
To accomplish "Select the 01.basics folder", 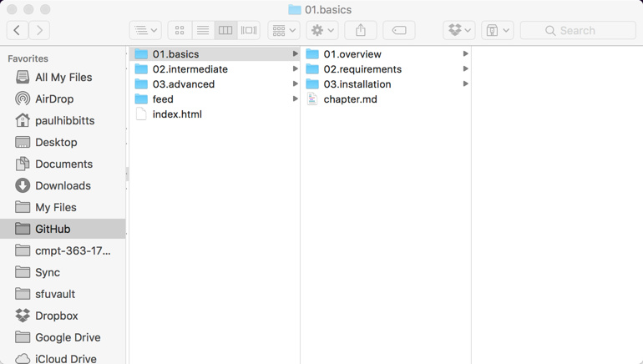I will 215,54.
